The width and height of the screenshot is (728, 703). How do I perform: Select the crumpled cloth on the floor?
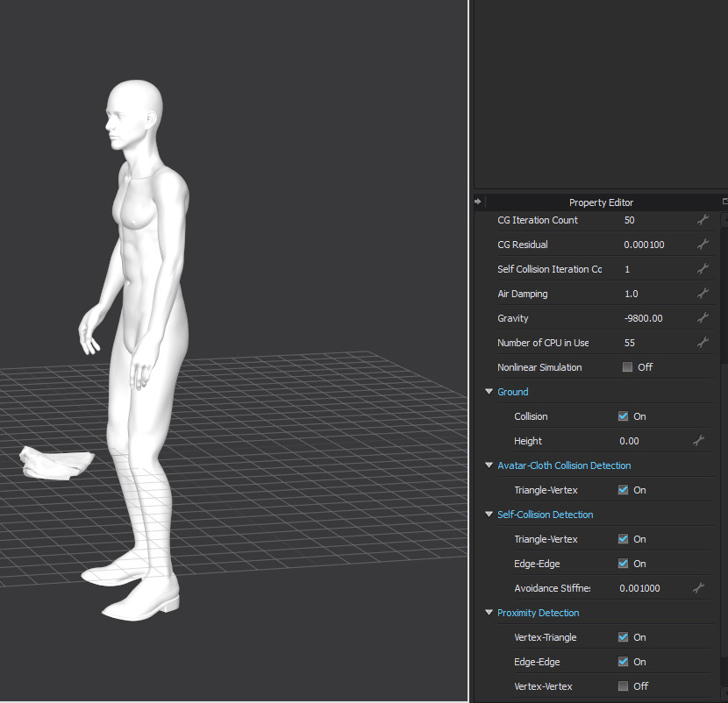pos(56,464)
